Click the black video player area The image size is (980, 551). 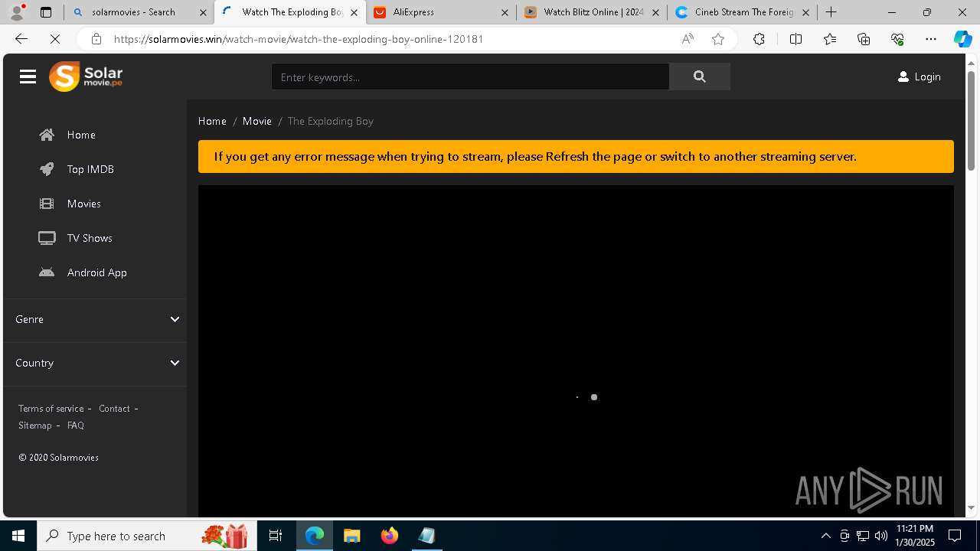(x=576, y=350)
